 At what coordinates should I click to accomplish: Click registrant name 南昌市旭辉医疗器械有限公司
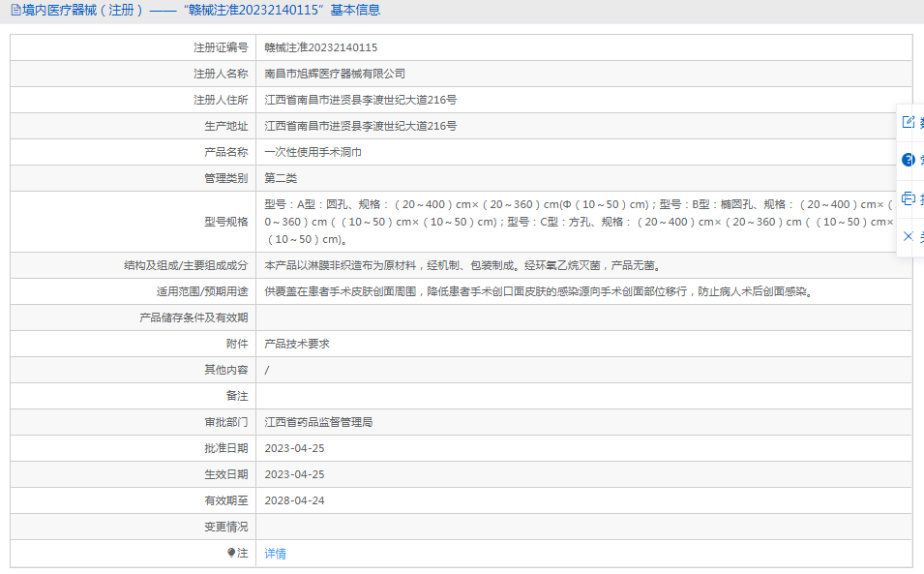[x=335, y=74]
